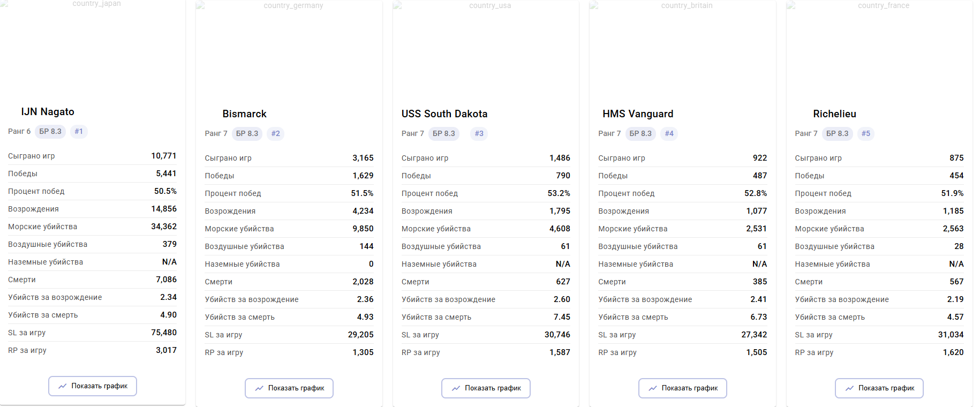Click the chart icon in USS South Dakota's button
Image resolution: width=980 pixels, height=407 pixels.
(456, 388)
